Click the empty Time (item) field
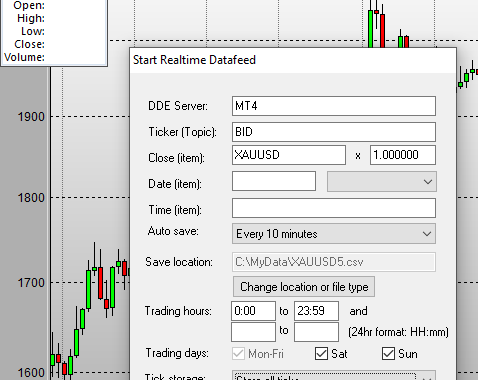 click(x=334, y=208)
